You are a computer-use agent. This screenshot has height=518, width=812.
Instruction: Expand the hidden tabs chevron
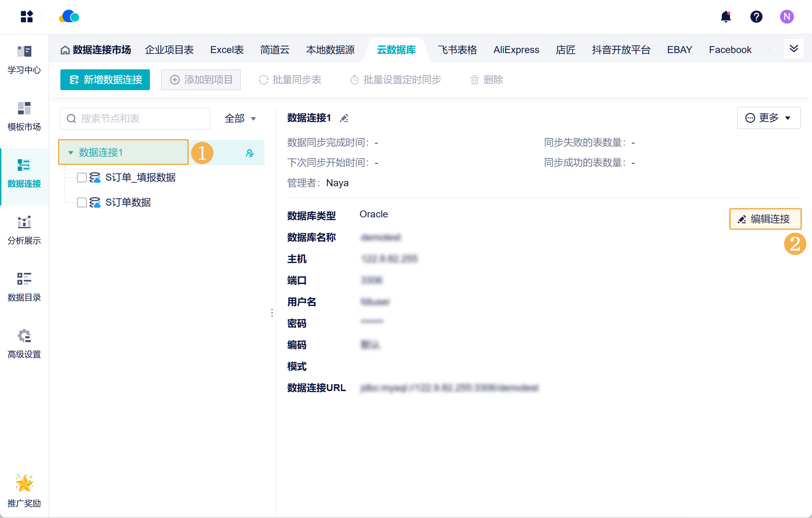(794, 49)
